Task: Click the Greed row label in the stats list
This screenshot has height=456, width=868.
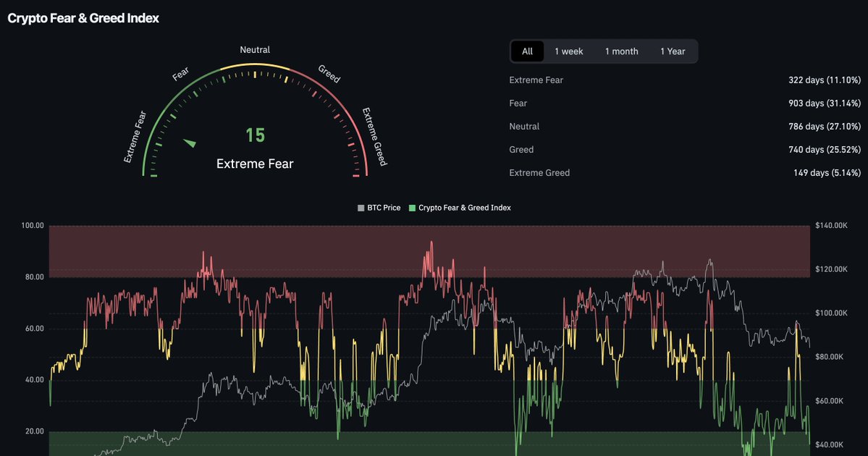Action: tap(521, 150)
